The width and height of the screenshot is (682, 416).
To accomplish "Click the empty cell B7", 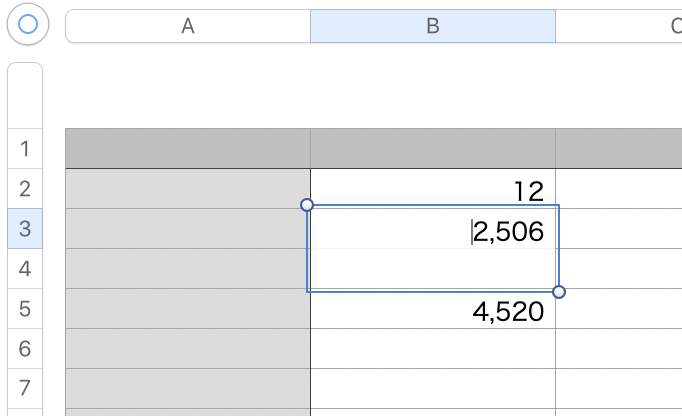I will (432, 388).
